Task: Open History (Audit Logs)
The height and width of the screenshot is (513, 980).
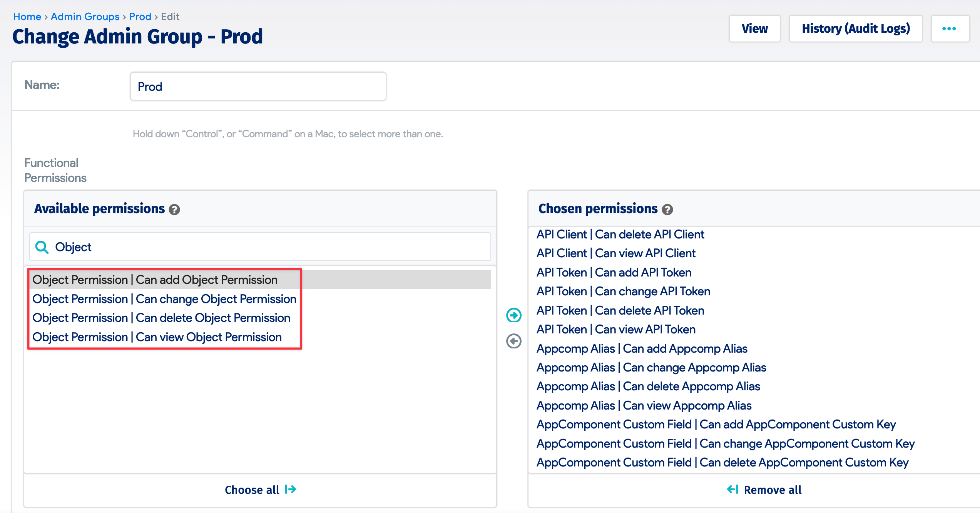Action: [856, 29]
